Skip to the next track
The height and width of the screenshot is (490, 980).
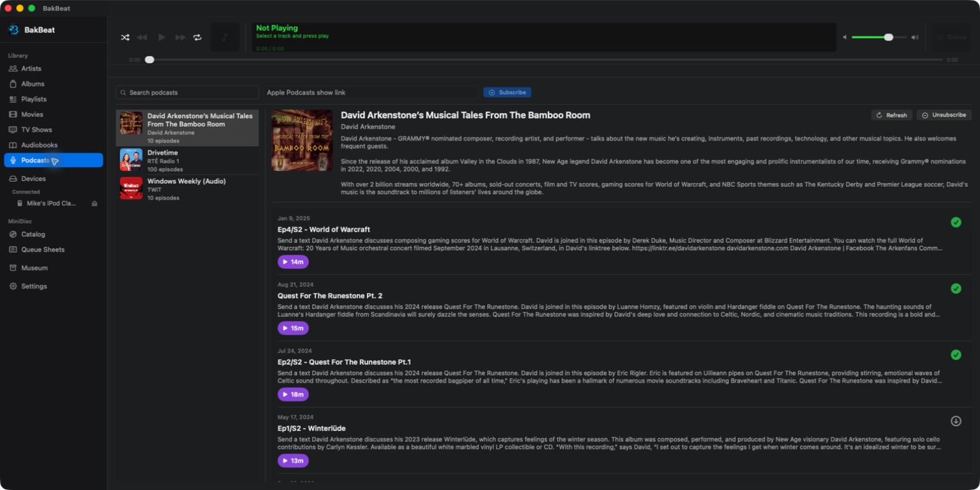coord(181,38)
